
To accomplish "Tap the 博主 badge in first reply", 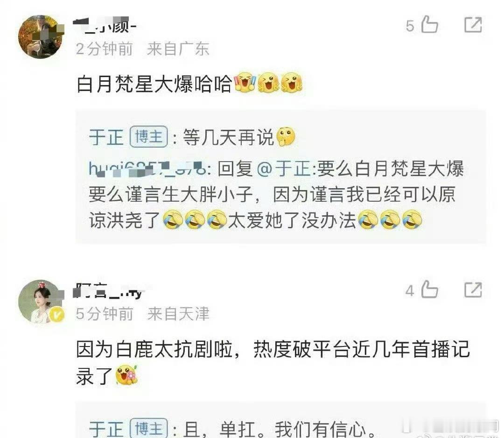I will 148,137.
